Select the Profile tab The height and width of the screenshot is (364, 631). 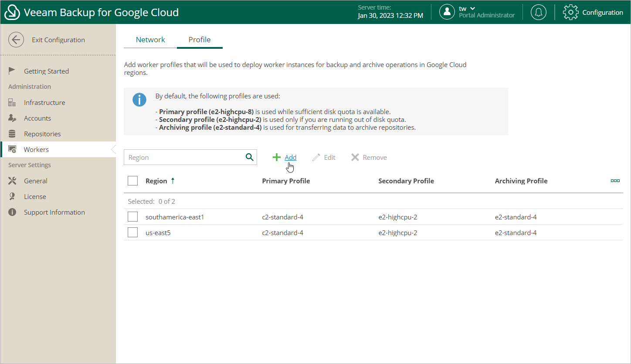[200, 40]
